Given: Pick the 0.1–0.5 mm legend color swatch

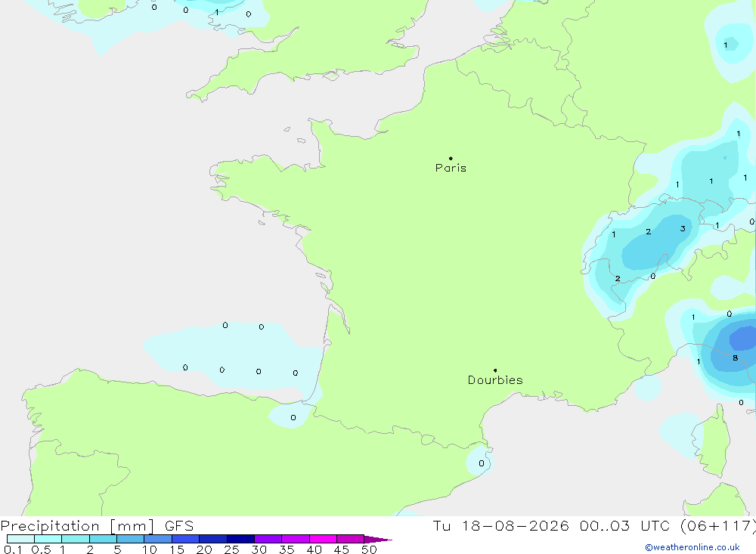Looking at the screenshot, I should pyautogui.click(x=20, y=539).
